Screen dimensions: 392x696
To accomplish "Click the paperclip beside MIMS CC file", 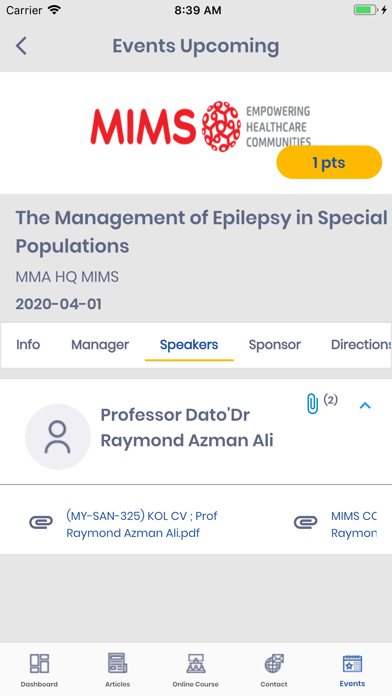I will click(x=306, y=522).
